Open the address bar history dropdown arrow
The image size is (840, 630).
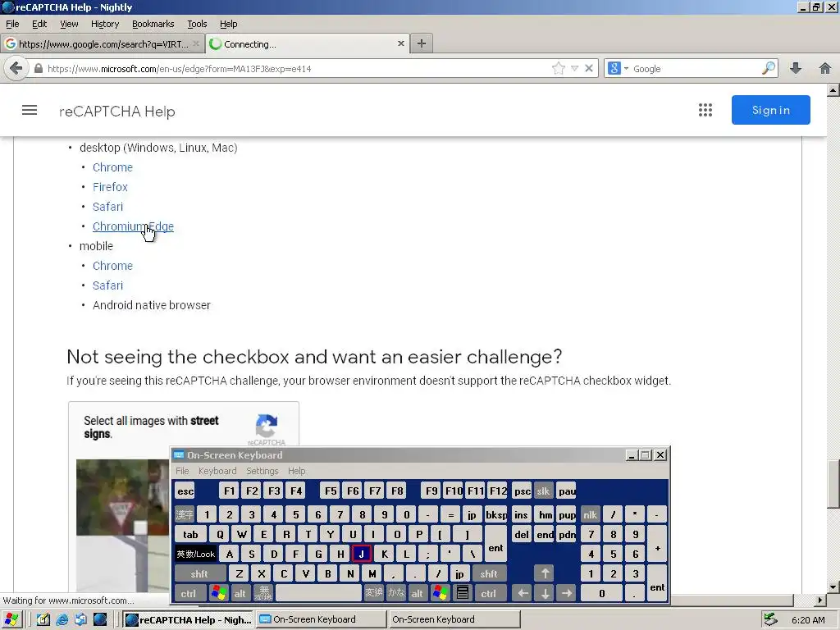pos(574,69)
